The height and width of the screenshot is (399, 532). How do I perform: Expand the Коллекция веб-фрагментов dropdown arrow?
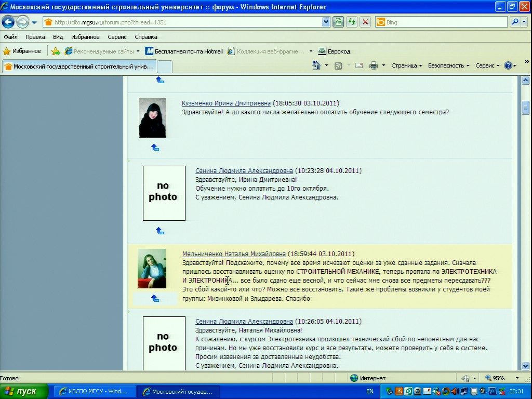(311, 51)
